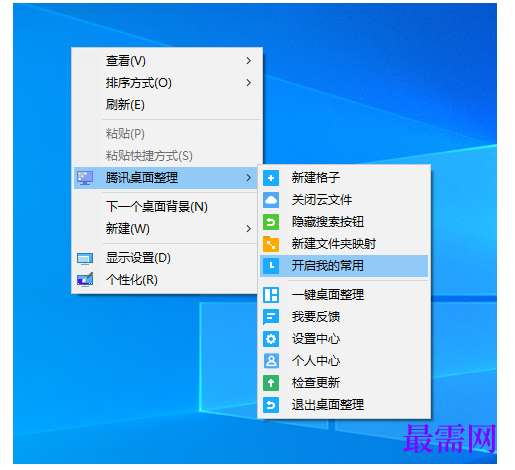The height and width of the screenshot is (470, 515).
Task: Click the green up-arrow icon beside 检查更新
Action: (x=271, y=383)
